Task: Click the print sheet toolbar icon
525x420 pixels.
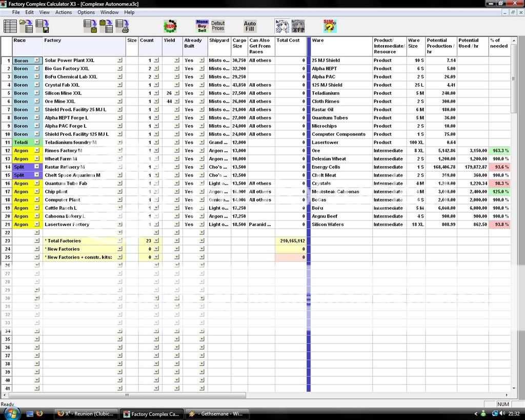Action: 122,26
